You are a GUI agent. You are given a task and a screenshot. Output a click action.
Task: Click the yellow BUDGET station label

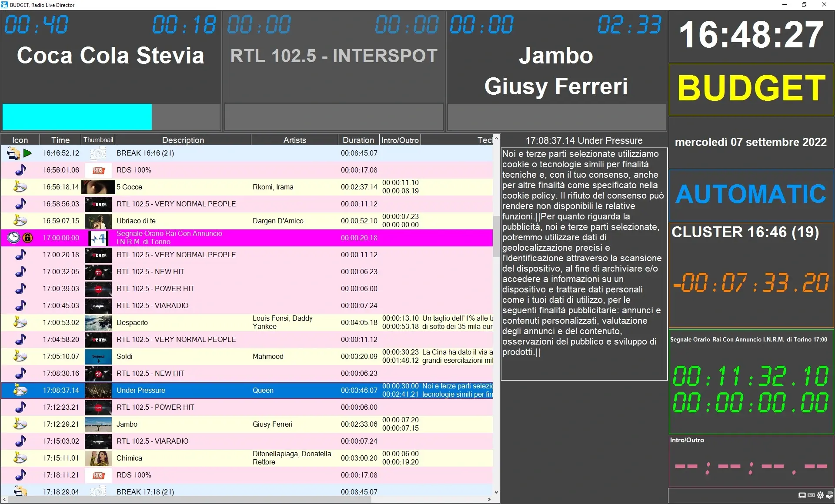click(x=751, y=89)
